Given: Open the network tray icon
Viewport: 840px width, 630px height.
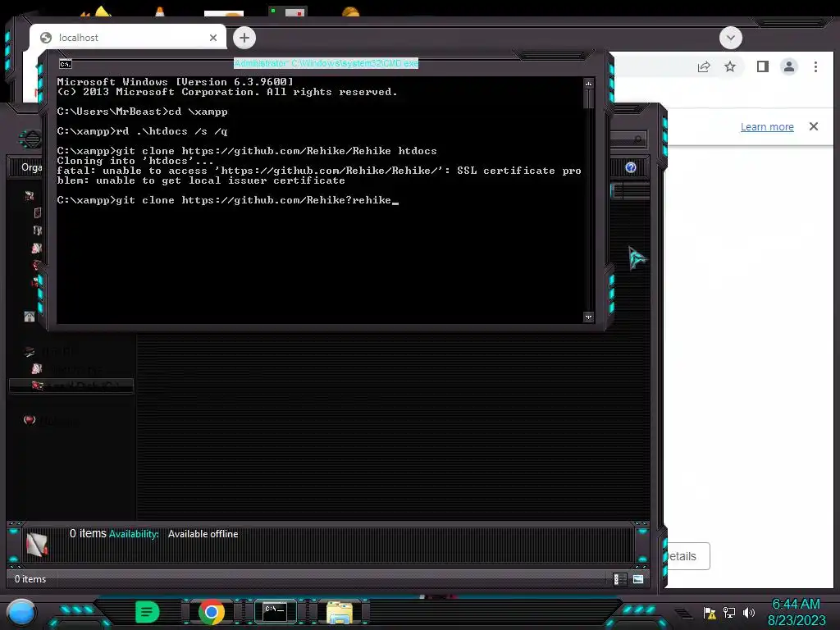Looking at the screenshot, I should click(729, 613).
